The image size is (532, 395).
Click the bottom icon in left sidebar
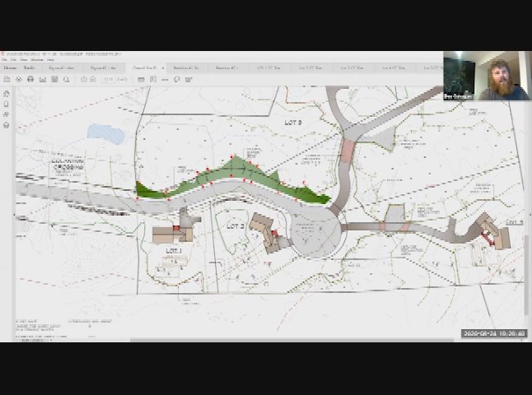[7, 126]
